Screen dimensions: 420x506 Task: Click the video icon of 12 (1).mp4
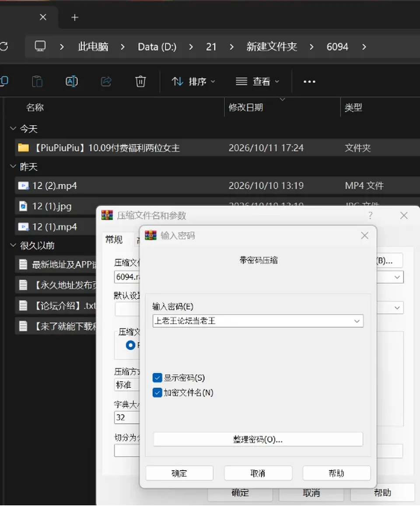(x=23, y=227)
